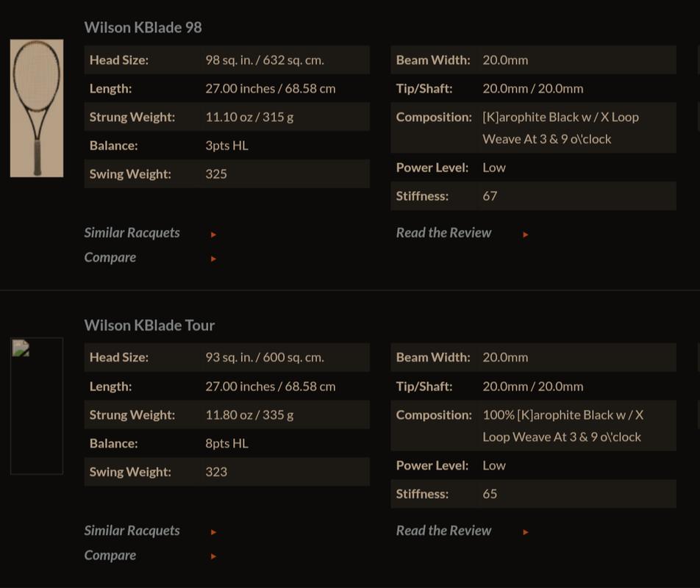The width and height of the screenshot is (700, 588).
Task: Open Compare link for Wilson KBlade 98
Action: coord(110,257)
